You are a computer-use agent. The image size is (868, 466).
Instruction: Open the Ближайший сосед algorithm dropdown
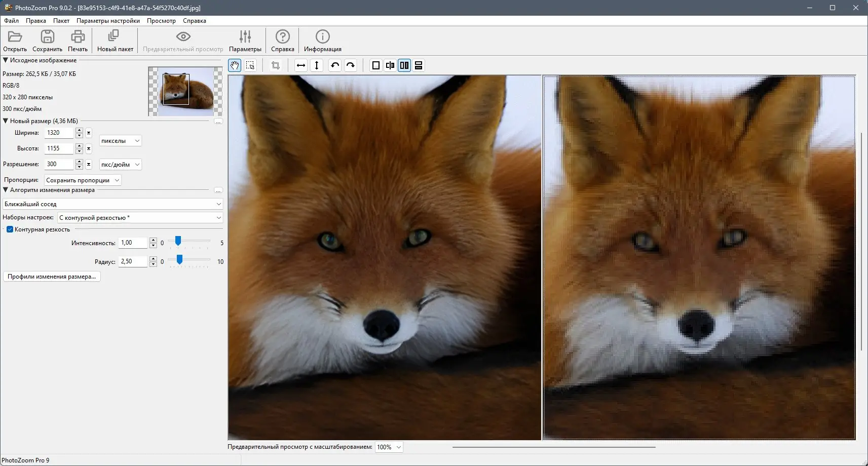click(x=112, y=204)
